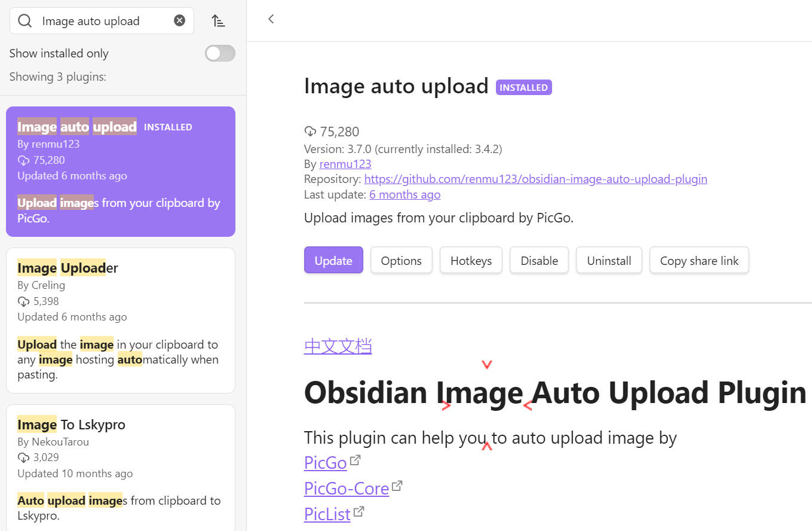
Task: Click download icon on Image auto upload card
Action: click(x=23, y=160)
